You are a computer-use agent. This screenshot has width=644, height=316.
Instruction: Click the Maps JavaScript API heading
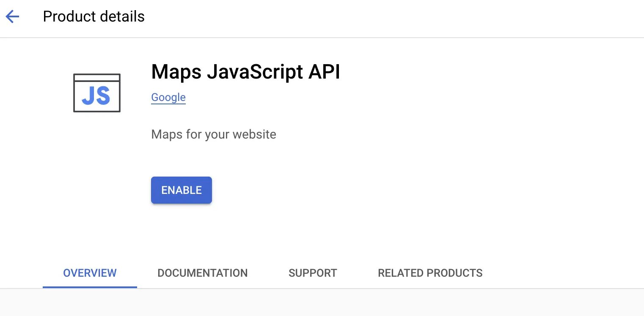245,72
